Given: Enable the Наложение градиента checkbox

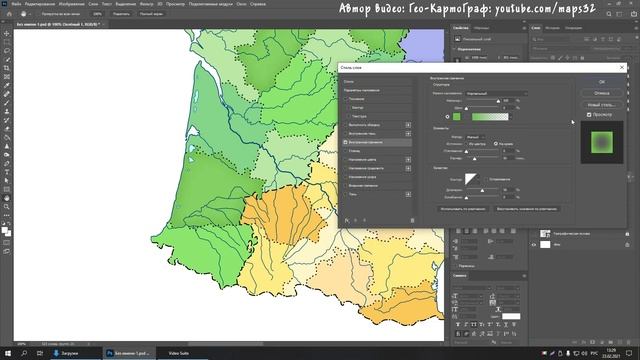Looking at the screenshot, I should 345,168.
